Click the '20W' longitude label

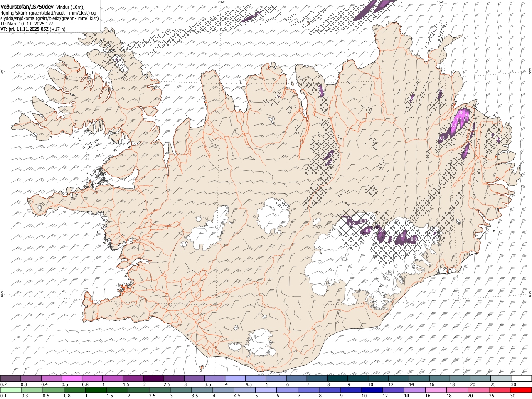pyautogui.click(x=221, y=2)
